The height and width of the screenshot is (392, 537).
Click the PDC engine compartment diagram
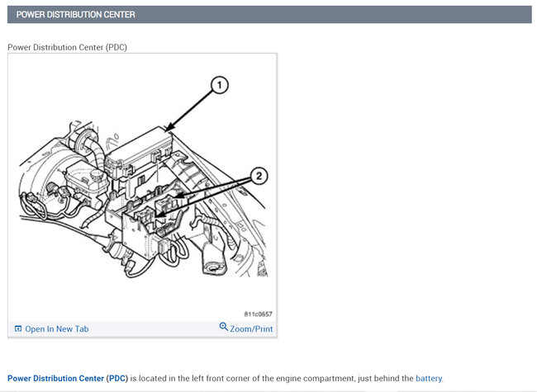tap(142, 187)
